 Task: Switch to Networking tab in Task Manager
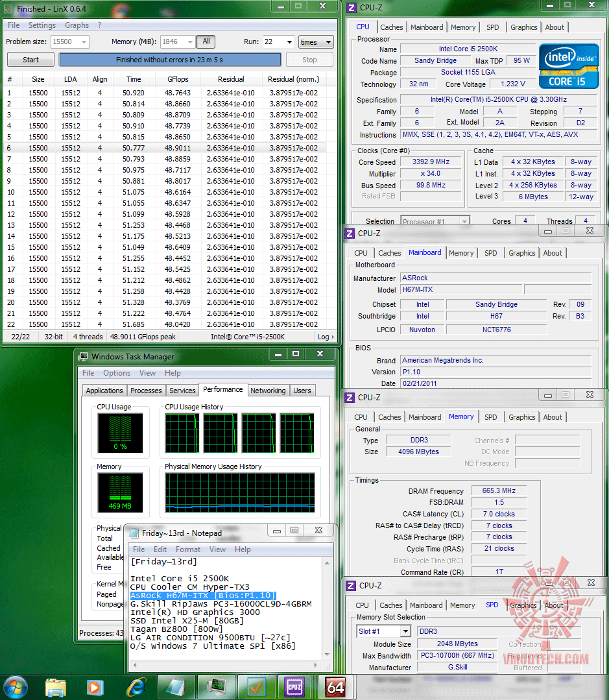pyautogui.click(x=268, y=391)
